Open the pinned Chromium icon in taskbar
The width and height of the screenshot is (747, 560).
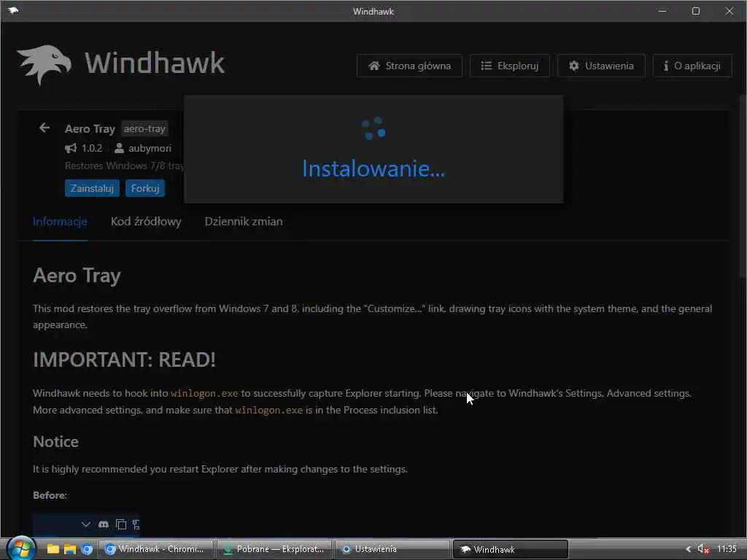click(87, 549)
